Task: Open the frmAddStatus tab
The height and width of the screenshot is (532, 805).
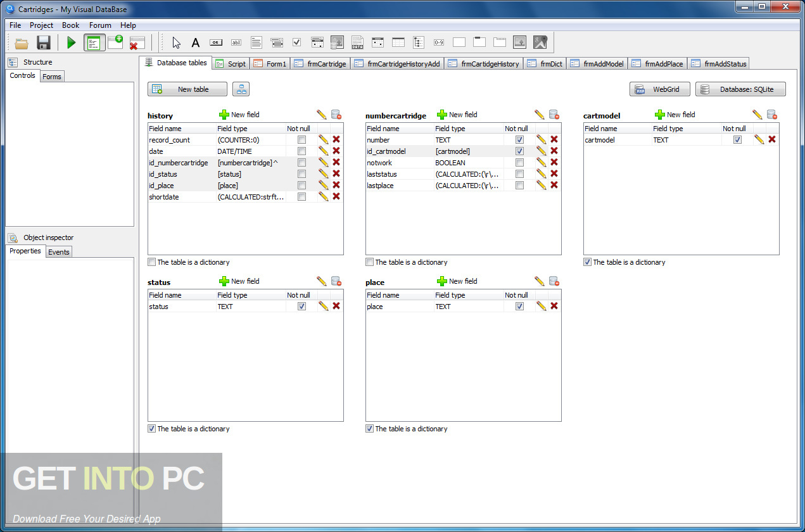Action: pos(719,63)
